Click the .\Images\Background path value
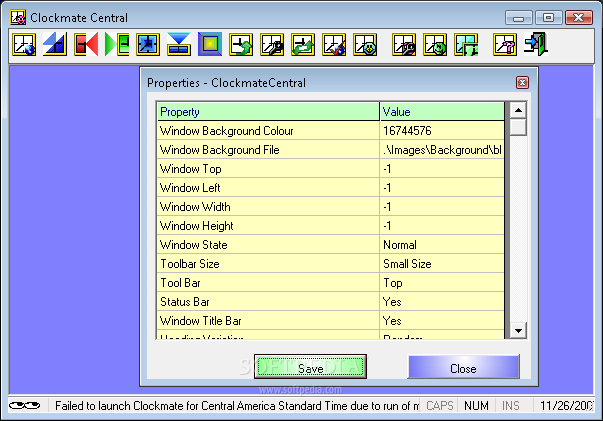Screen dimensions: 603x421 pos(442,150)
